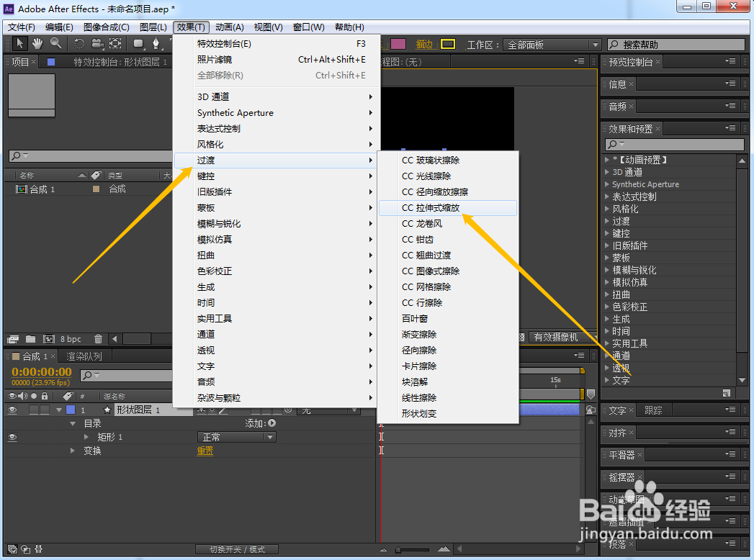754x560 pixels.
Task: Click the audio speaker column header switch
Action: tap(23, 396)
